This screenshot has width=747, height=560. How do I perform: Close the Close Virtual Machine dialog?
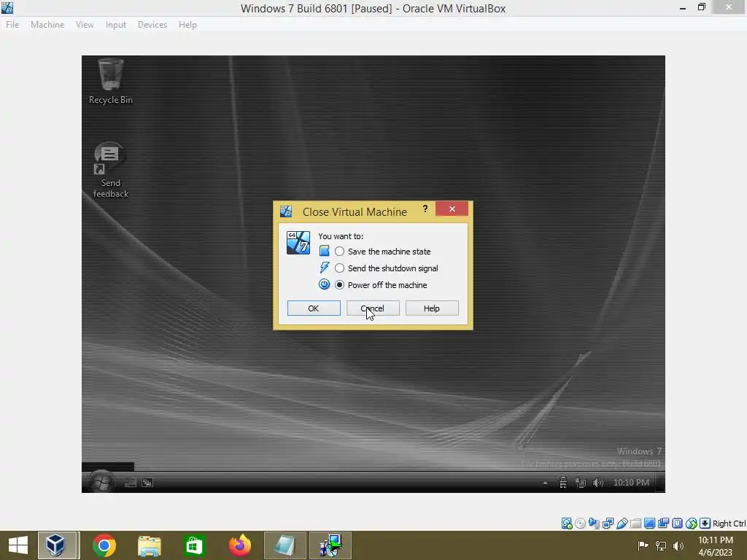(x=452, y=209)
